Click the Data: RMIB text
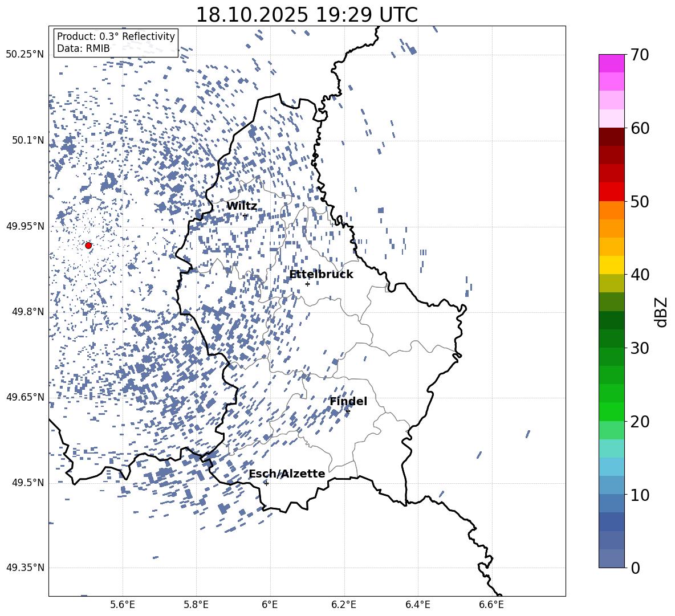This screenshot has height=616, width=675. (x=83, y=48)
